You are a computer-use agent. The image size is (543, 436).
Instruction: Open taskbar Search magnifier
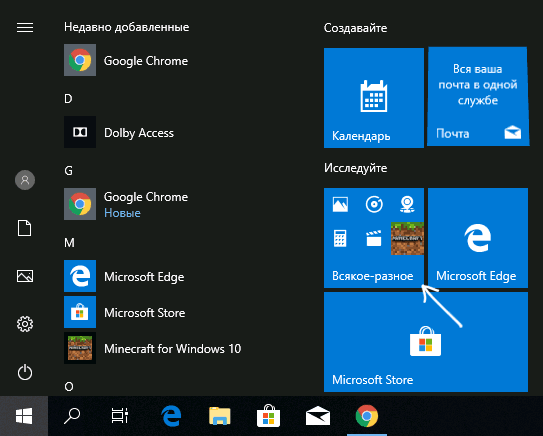click(72, 416)
